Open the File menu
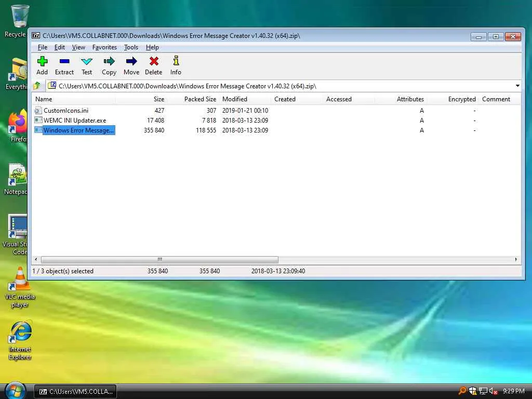 coord(43,47)
